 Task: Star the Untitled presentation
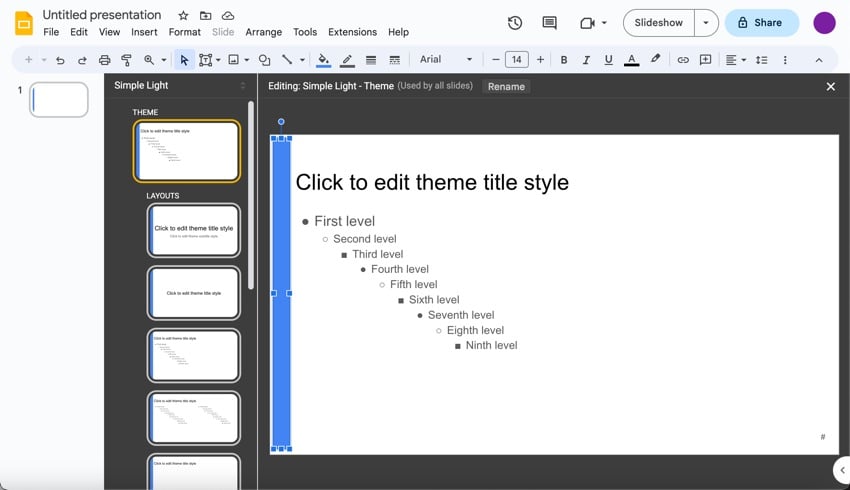click(183, 16)
